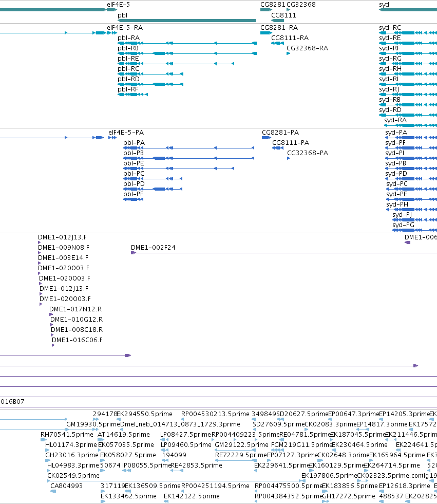The width and height of the screenshot is (437, 504).
Task: Click the CG8281-RA transcript label
Action: coord(279,28)
